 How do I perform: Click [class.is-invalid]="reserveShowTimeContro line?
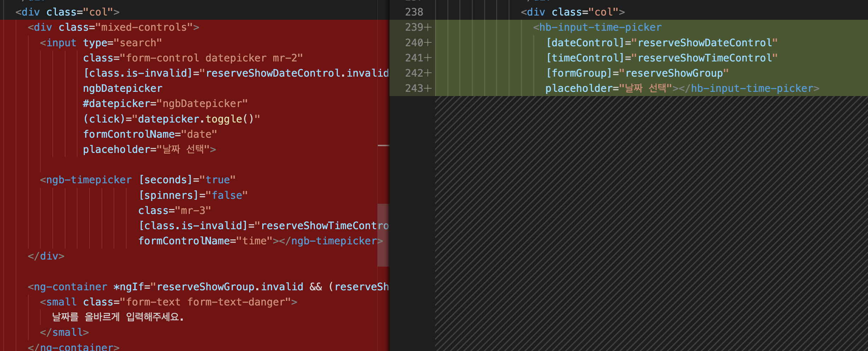point(263,226)
